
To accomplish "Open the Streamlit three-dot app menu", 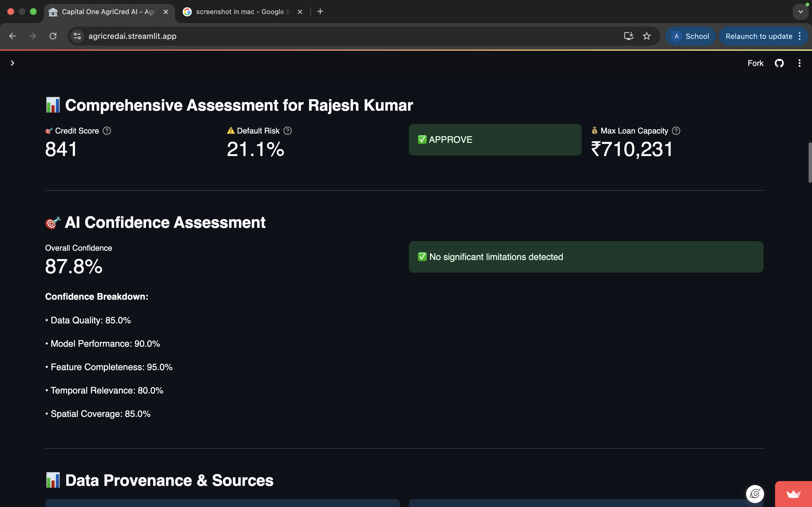I will click(799, 63).
